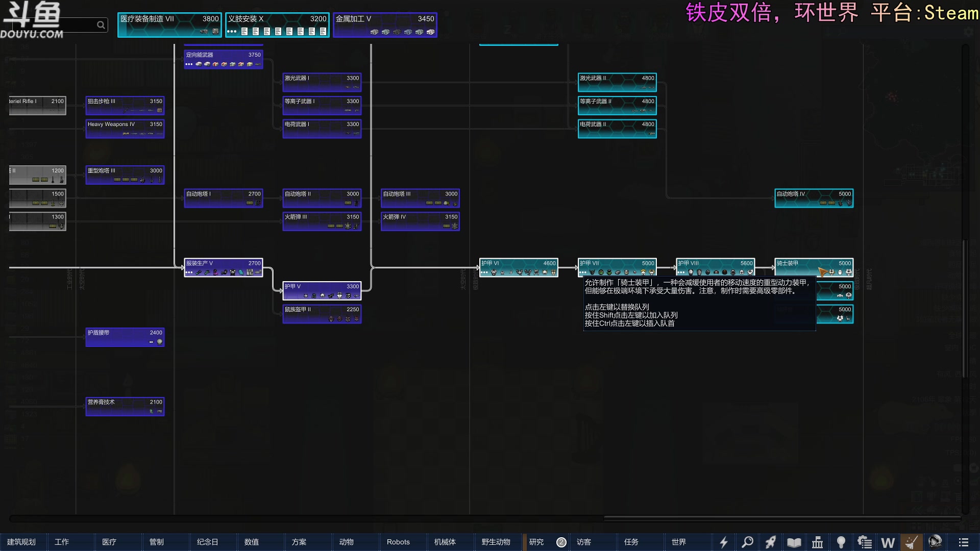Select the 护盾腰带 research node

point(125,337)
